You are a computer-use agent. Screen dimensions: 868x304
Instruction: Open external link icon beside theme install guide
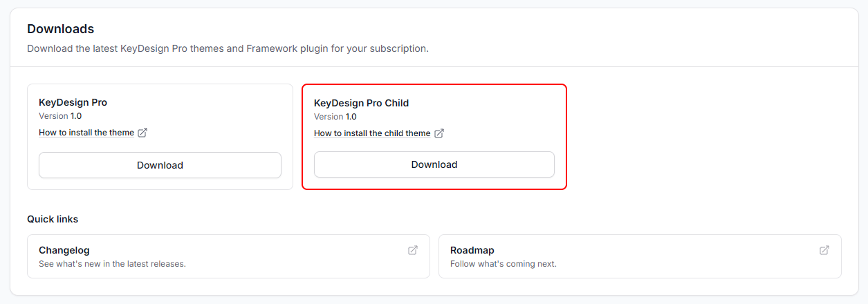pos(142,133)
